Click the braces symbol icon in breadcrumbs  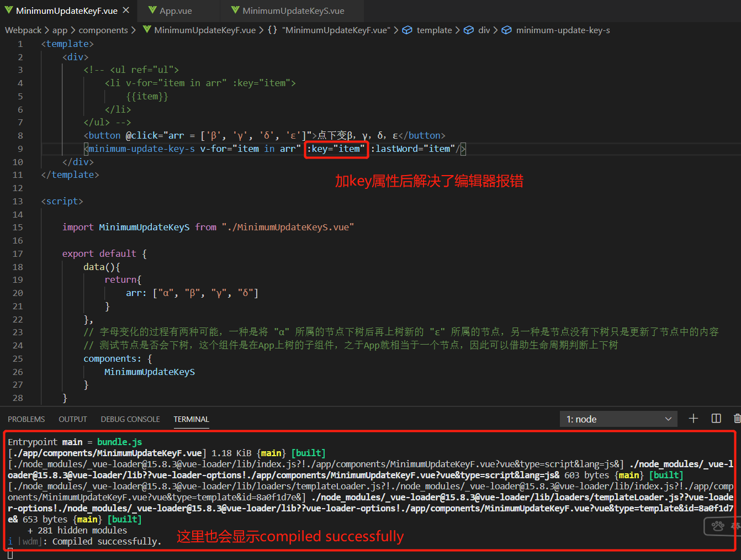(x=272, y=30)
